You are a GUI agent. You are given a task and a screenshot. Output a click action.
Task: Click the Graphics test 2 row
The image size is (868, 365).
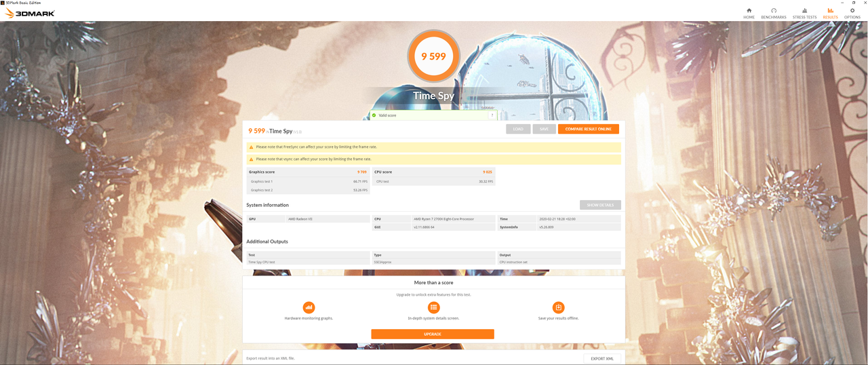308,190
